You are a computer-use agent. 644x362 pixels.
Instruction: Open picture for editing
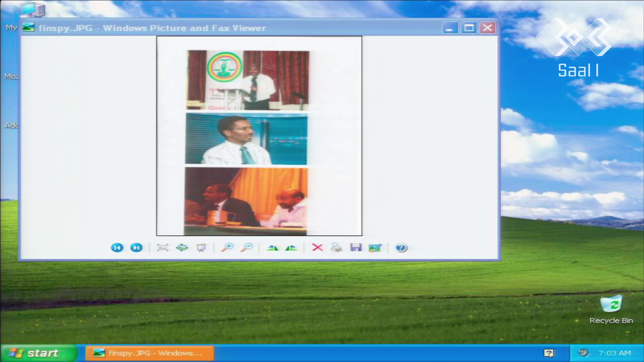click(x=375, y=248)
